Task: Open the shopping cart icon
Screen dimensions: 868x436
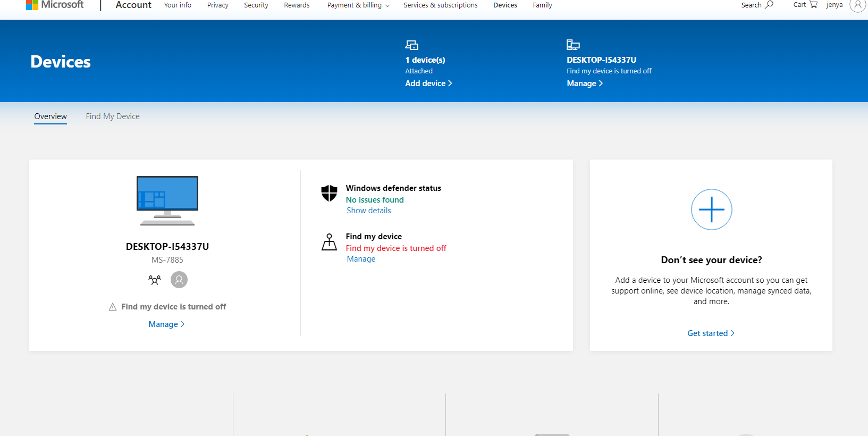Action: pos(813,5)
